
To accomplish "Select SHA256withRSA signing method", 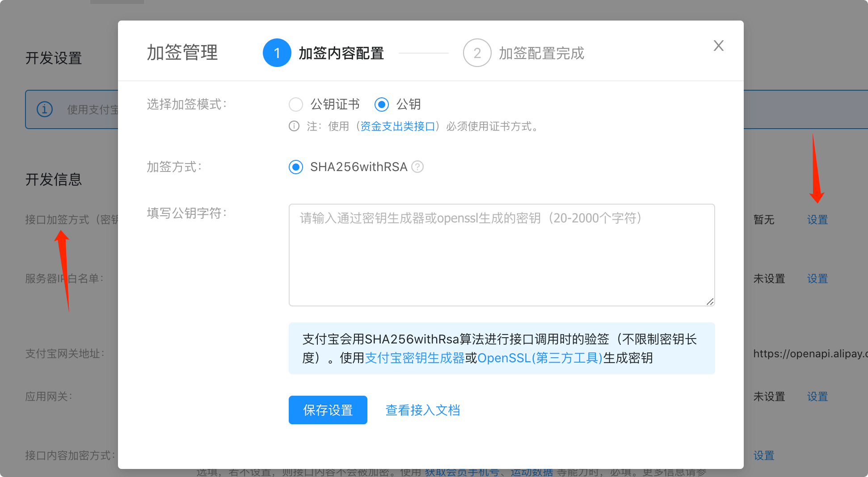I will coord(296,167).
